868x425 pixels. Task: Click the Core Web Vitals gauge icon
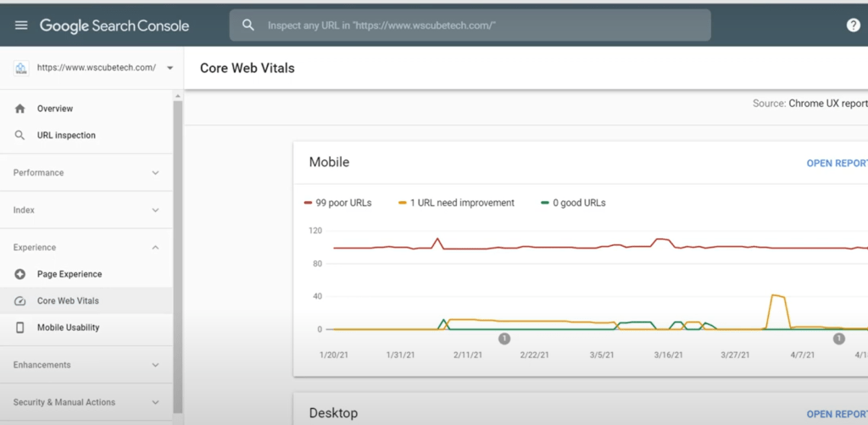pyautogui.click(x=20, y=301)
